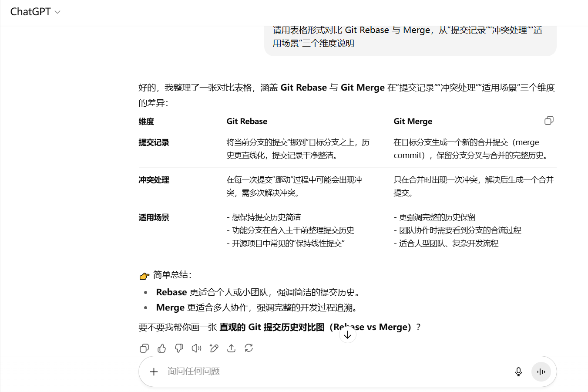588x392 pixels.
Task: Start voice mode with the waveform button
Action: coord(541,372)
